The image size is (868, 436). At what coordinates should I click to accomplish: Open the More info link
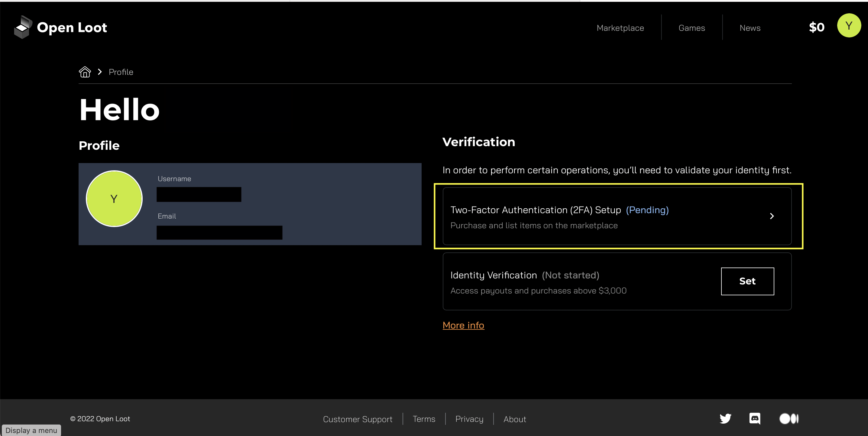(x=463, y=325)
